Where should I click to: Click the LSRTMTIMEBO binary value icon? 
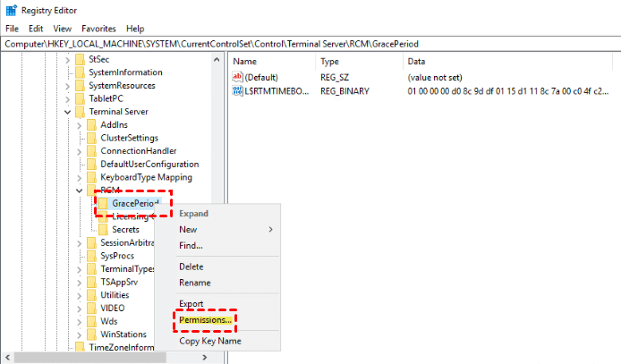(x=238, y=91)
